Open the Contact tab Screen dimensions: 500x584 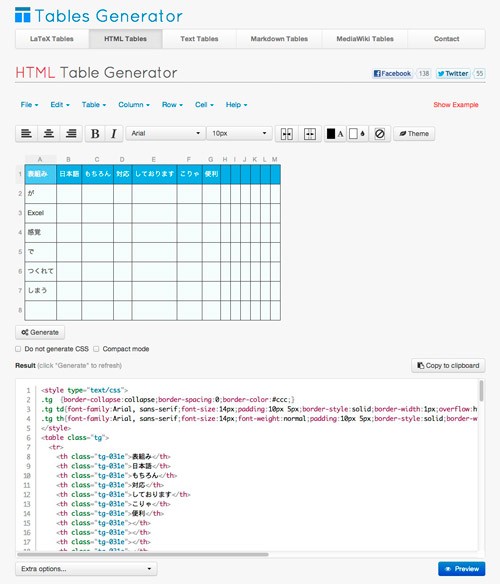coord(446,39)
